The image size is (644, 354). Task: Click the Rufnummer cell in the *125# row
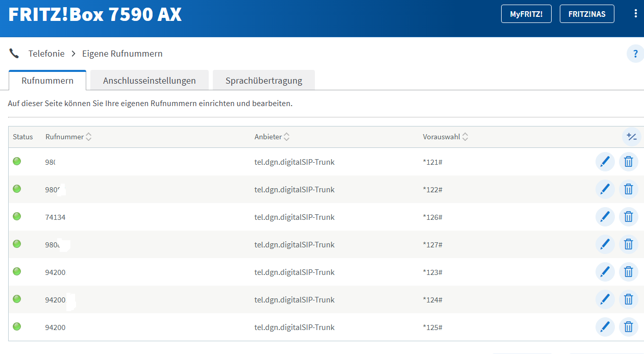pyautogui.click(x=55, y=327)
